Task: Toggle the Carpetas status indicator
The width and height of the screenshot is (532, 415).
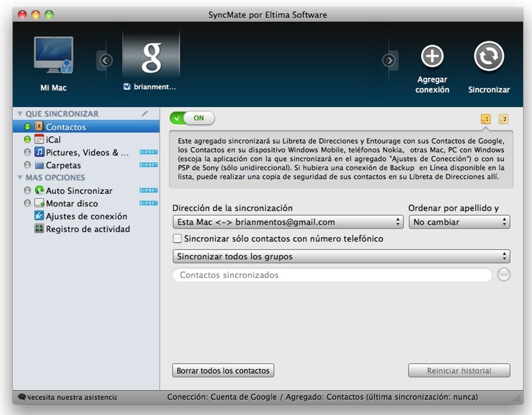Action: click(x=28, y=165)
